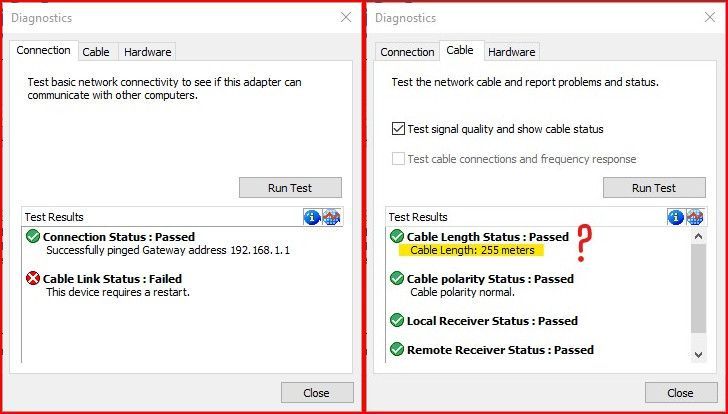This screenshot has width=728, height=414.
Task: Click the green check beside Cable Length Status
Action: (397, 237)
